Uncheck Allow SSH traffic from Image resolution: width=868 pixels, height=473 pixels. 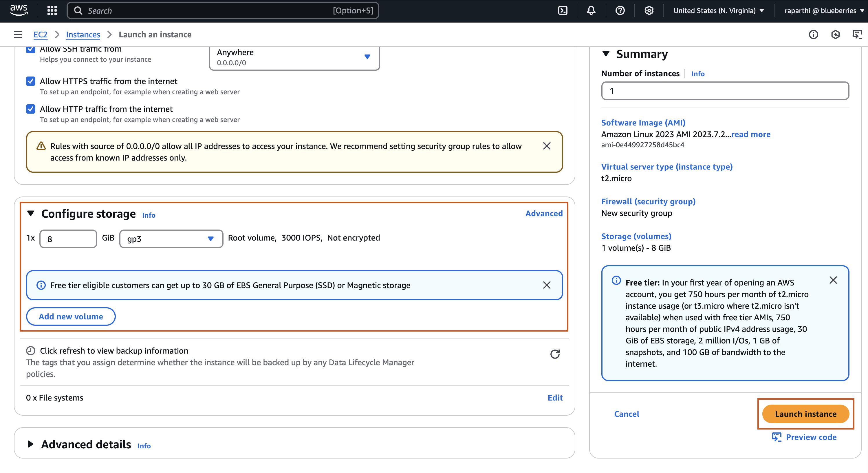[31, 49]
